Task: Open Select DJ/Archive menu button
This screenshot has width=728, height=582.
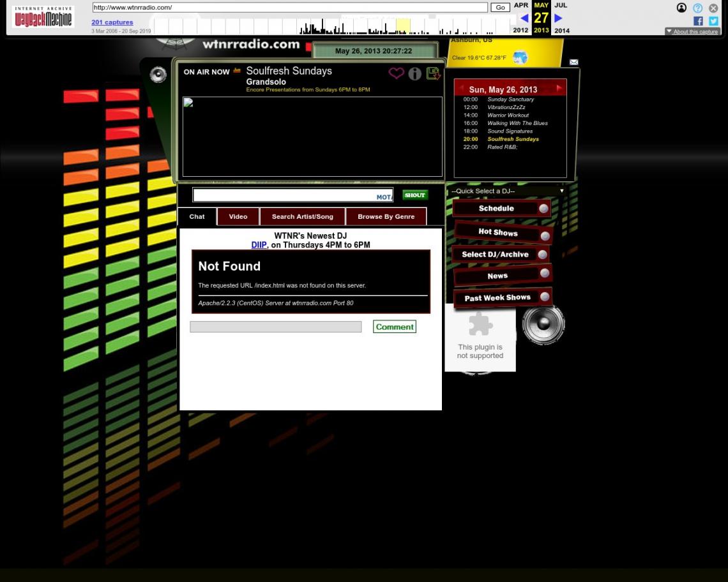Action: 501,255
